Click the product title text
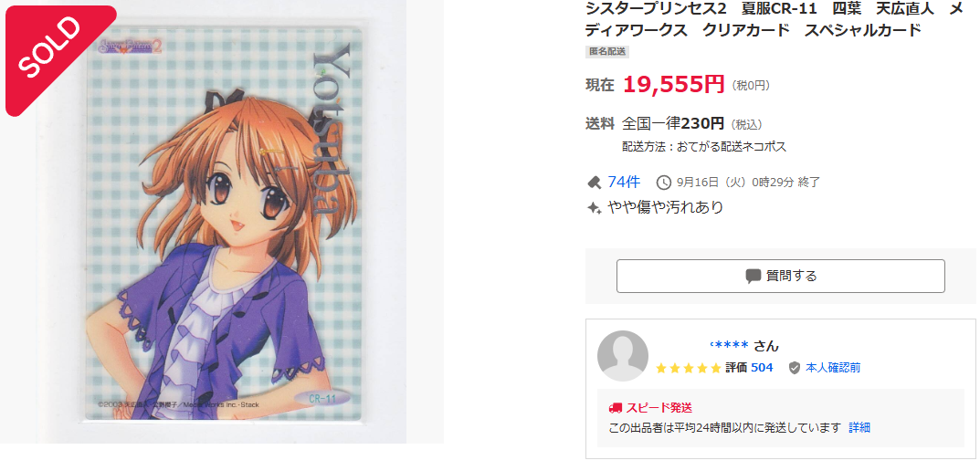980x471 pixels. click(x=774, y=19)
